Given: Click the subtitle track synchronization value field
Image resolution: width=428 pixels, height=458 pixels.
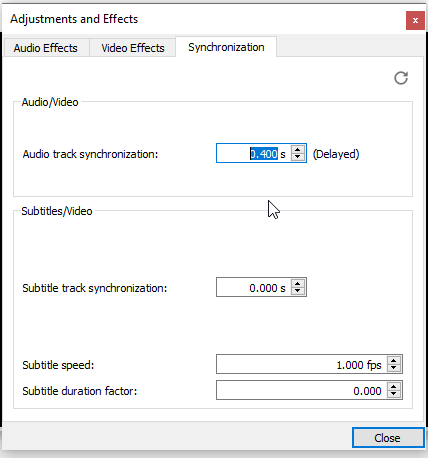Looking at the screenshot, I should pos(254,287).
